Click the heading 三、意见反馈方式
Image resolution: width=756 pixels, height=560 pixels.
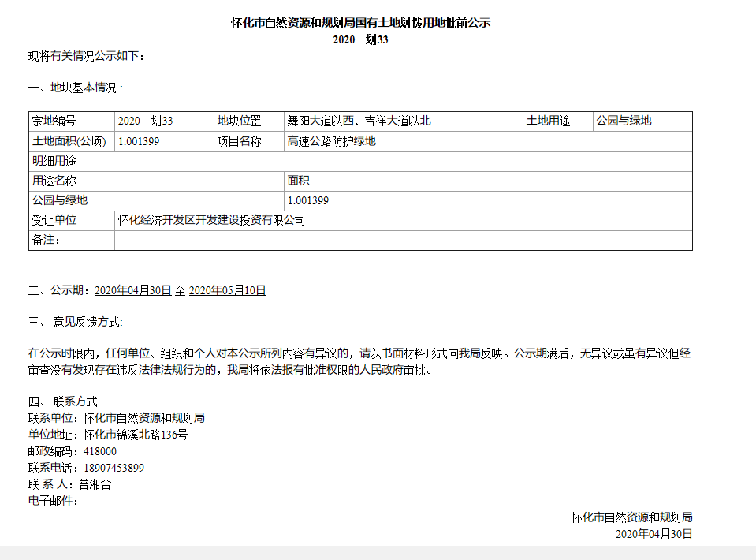click(76, 323)
